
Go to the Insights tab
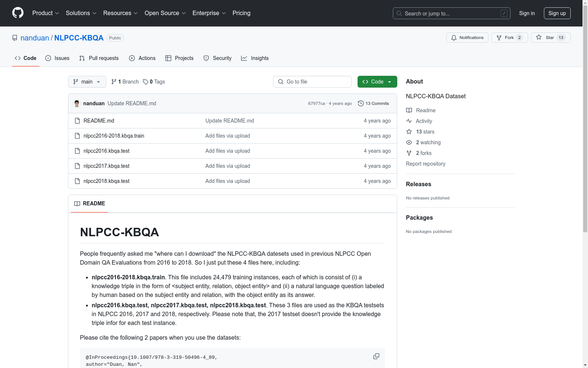point(255,58)
